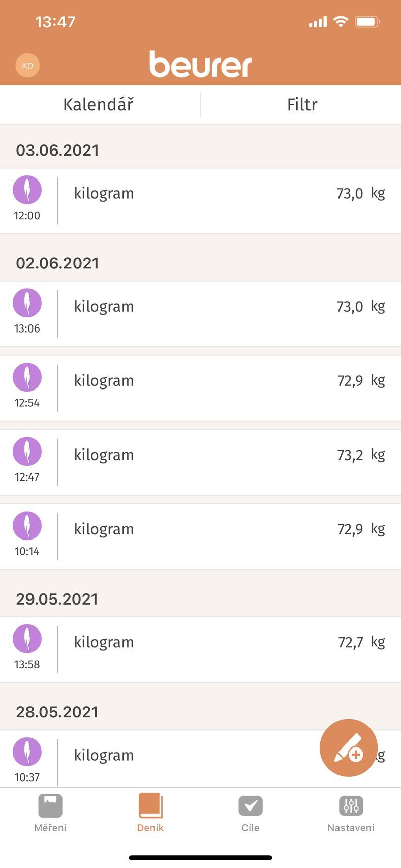Tap feather icon of 10:14 entry

point(27,526)
